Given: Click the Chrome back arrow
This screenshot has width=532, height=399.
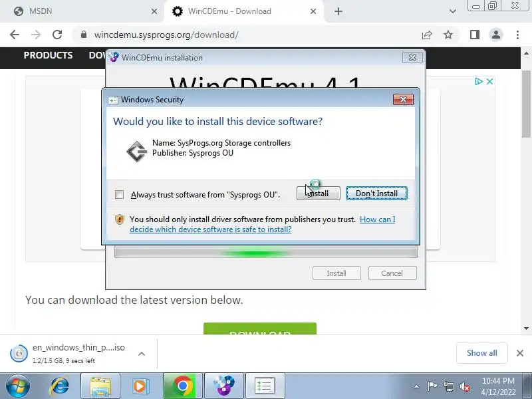Looking at the screenshot, I should tap(15, 35).
